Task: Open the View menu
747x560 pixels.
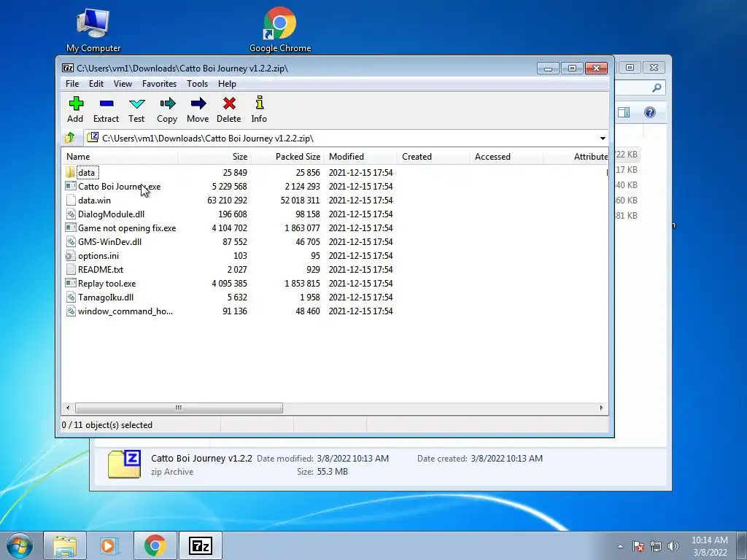Action: coord(123,83)
